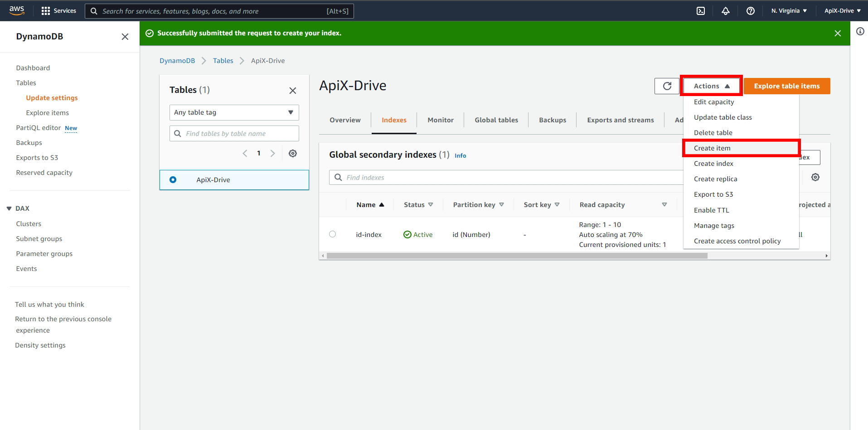Open the PartiQL editor link

coord(39,128)
